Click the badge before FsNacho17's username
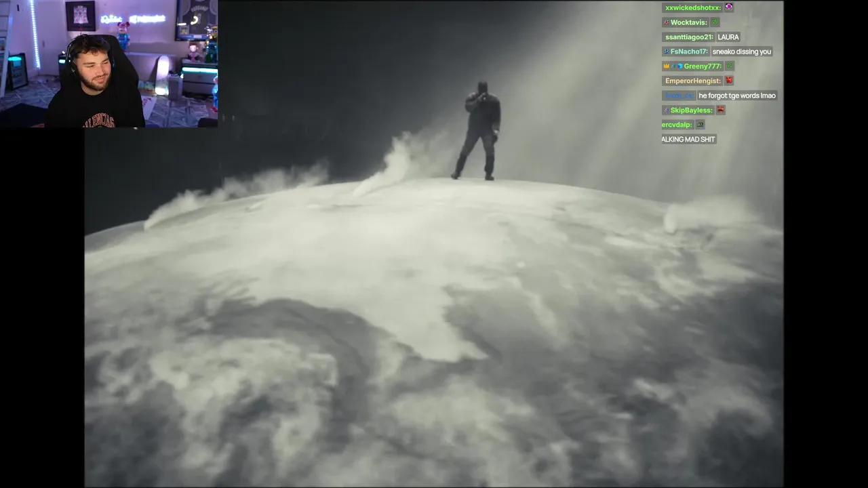The height and width of the screenshot is (488, 868). pyautogui.click(x=667, y=52)
